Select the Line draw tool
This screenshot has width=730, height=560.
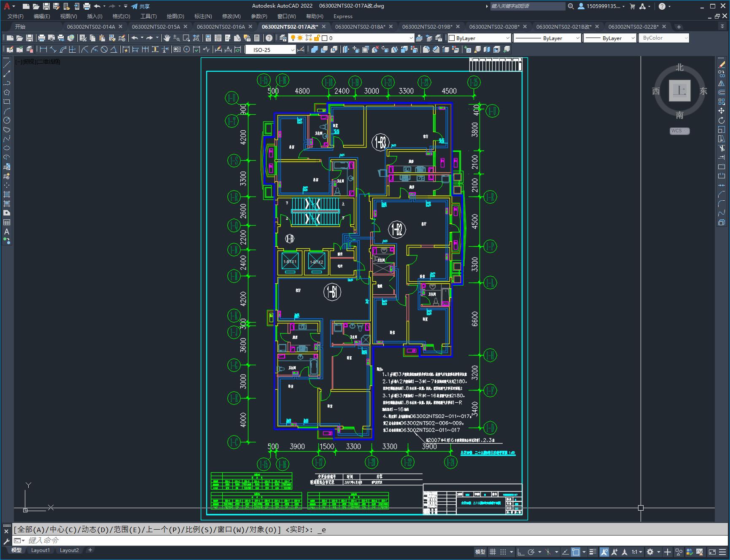pyautogui.click(x=7, y=65)
